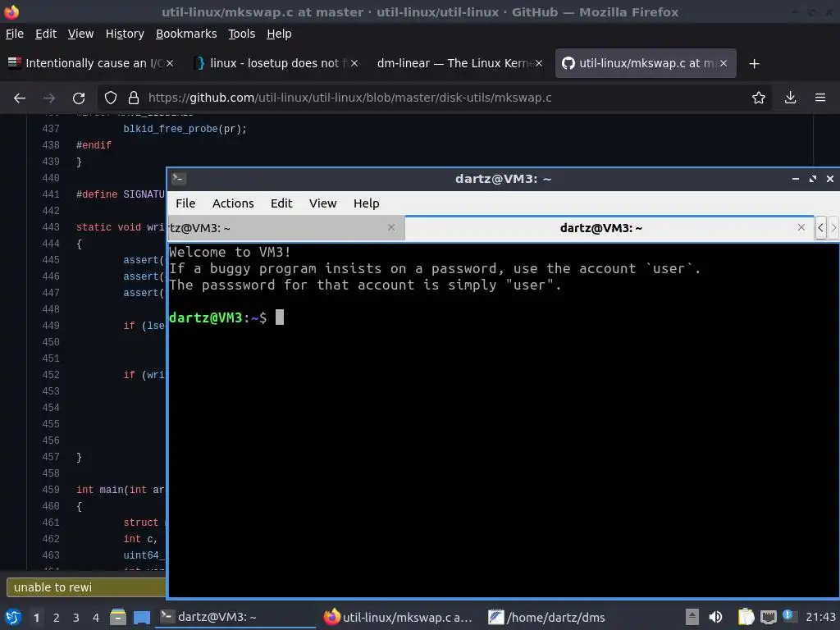Image resolution: width=840 pixels, height=630 pixels.
Task: Open the update notifier tray icon
Action: (788, 616)
